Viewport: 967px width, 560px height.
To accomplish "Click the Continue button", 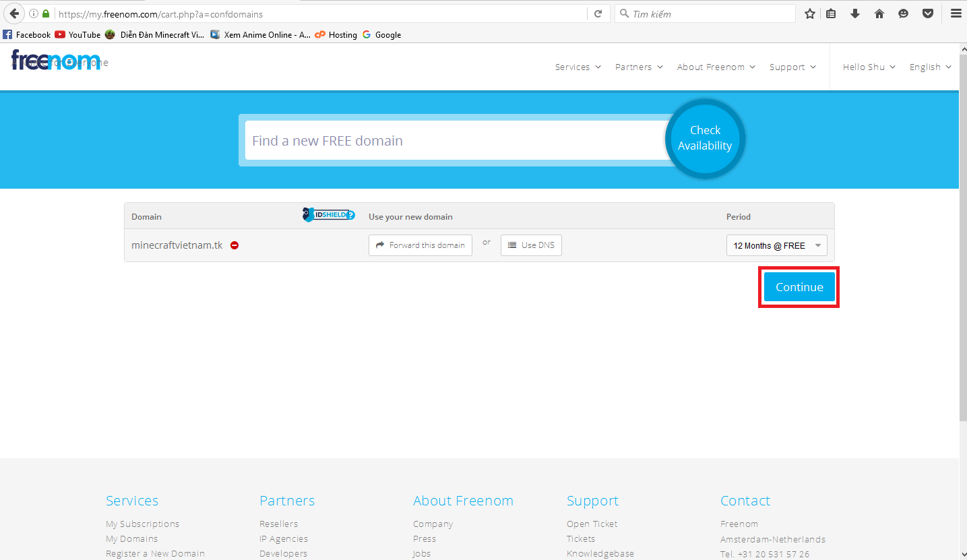I will (x=799, y=287).
